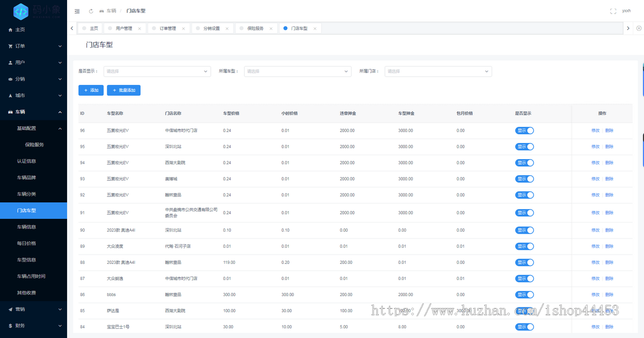Viewport: 644px width, 338px height.
Task: Expand the 财务 sidebar menu
Action: (x=33, y=326)
